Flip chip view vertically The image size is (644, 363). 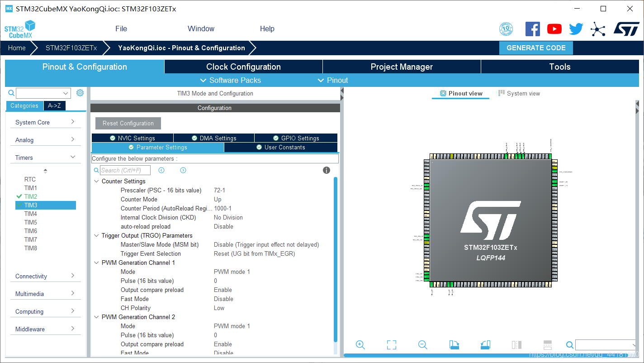tap(547, 345)
